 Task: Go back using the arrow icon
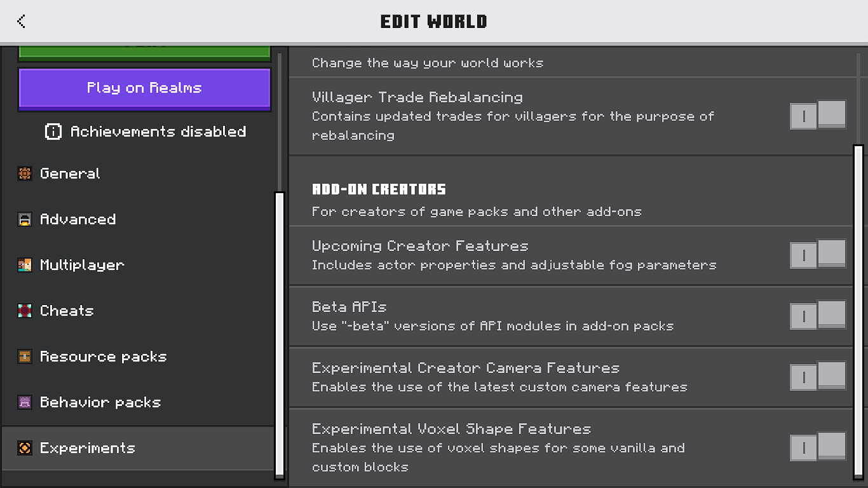point(21,21)
